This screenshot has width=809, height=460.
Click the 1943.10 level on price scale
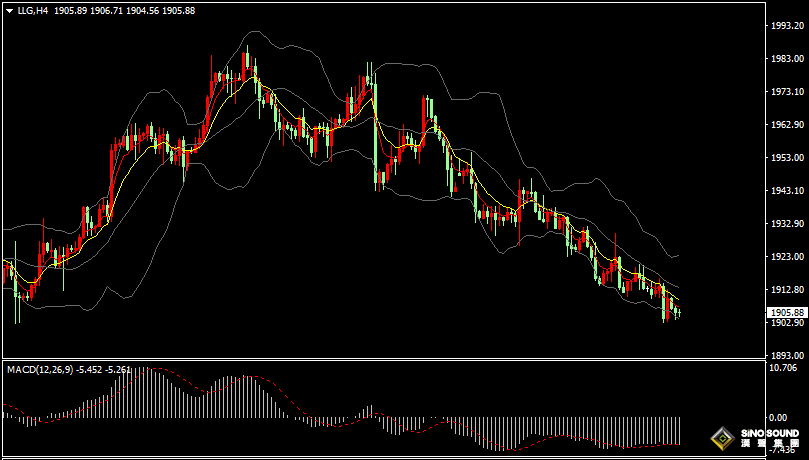point(785,191)
